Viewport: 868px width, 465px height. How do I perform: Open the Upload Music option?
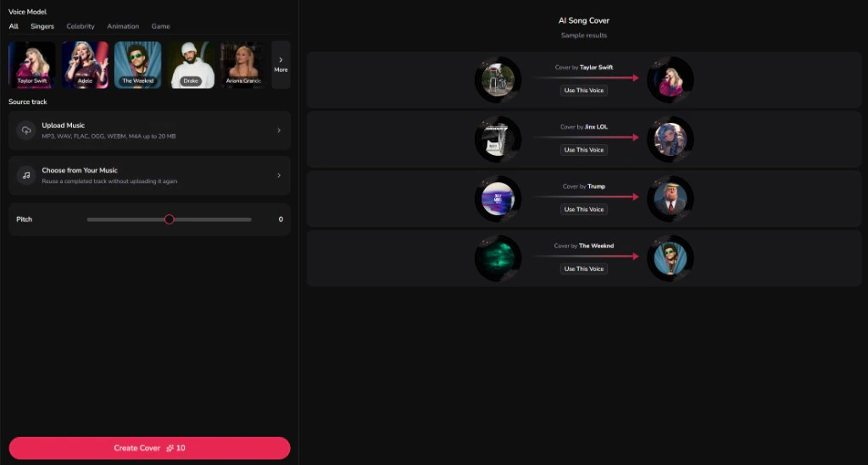tap(149, 130)
